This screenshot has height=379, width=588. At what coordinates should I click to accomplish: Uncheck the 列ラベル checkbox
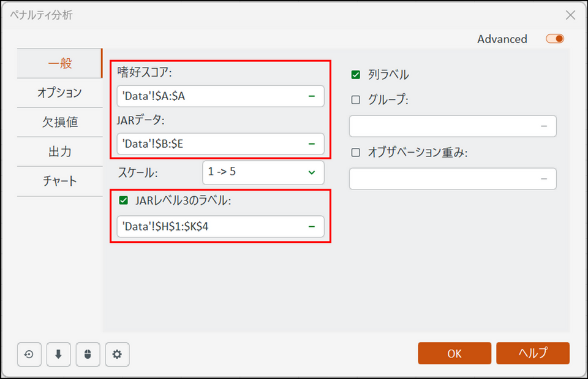pos(355,75)
